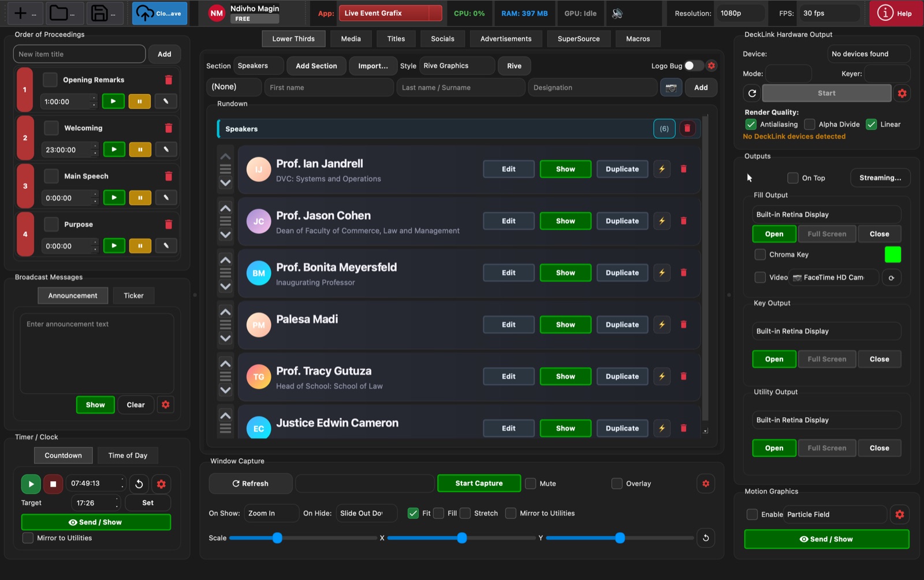The image size is (924, 580).
Task: Open Broadcast Messages settings gear
Action: [166, 404]
